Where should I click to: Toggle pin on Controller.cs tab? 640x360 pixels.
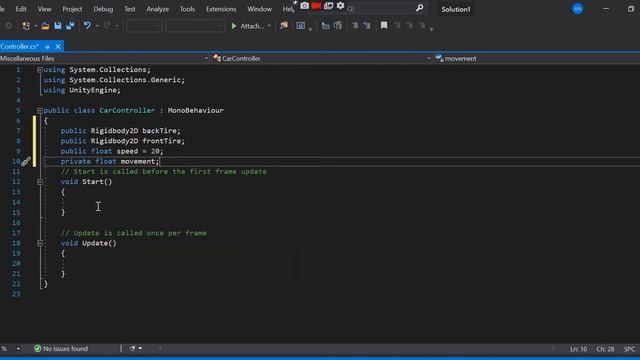[47, 47]
